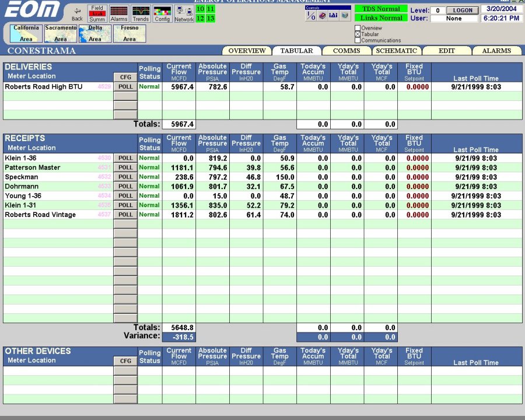Switch to the SCHEMATIC tab
This screenshot has width=525, height=420.
pos(396,51)
